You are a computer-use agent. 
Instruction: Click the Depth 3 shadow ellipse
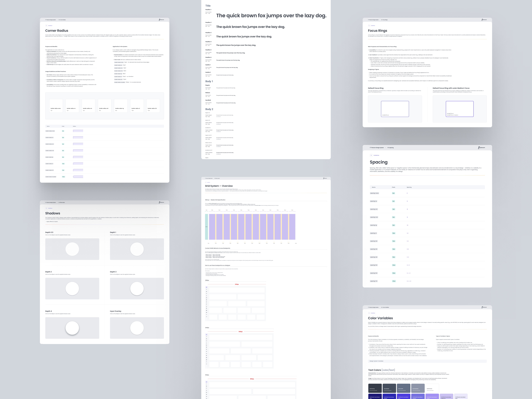click(137, 289)
